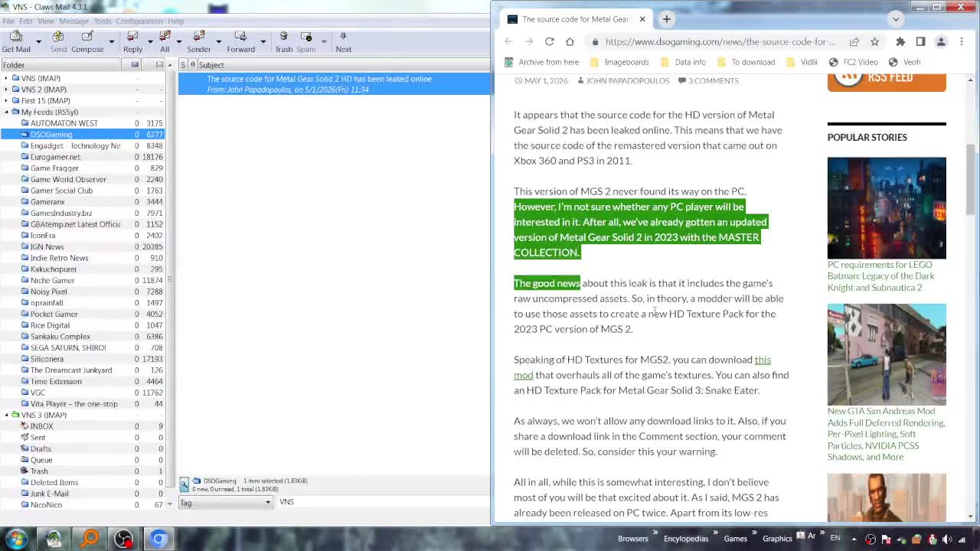Open the Compose dropdown arrow

(x=111, y=41)
